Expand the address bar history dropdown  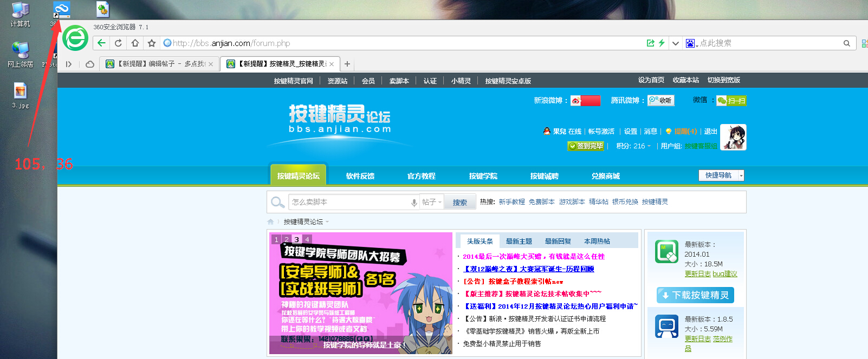coord(675,43)
